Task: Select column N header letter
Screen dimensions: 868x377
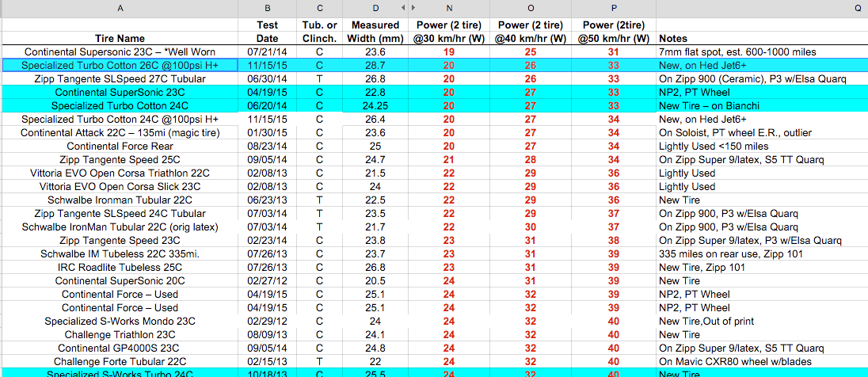Action: coord(449,8)
